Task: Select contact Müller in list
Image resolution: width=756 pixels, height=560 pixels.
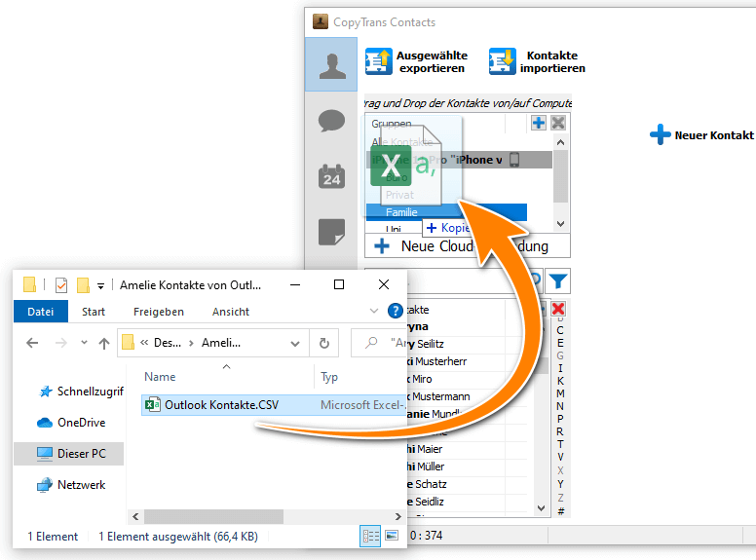Action: click(467, 467)
